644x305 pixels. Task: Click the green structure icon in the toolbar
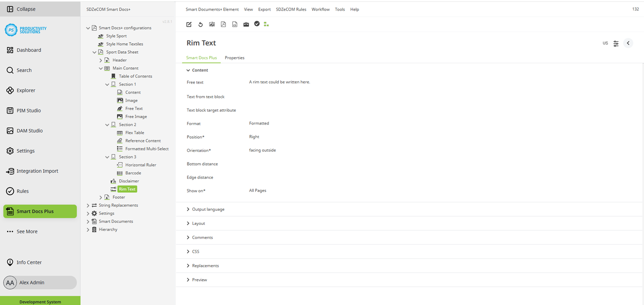[x=266, y=24]
